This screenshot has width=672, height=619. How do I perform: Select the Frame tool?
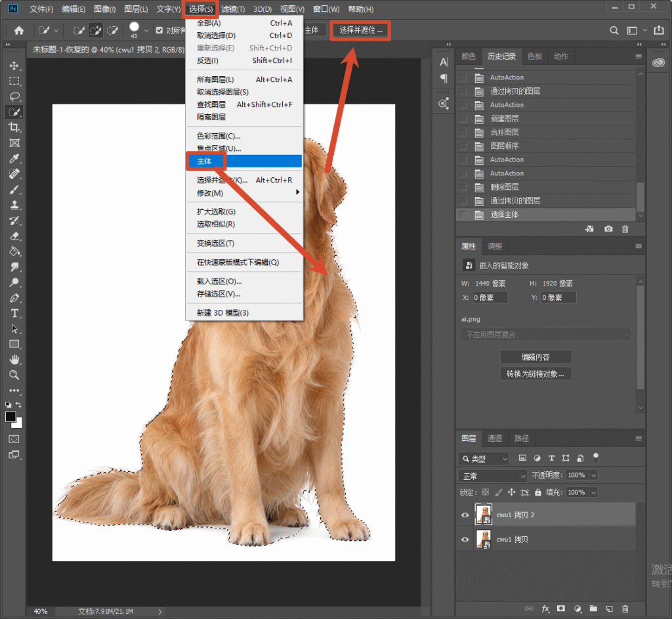(14, 142)
